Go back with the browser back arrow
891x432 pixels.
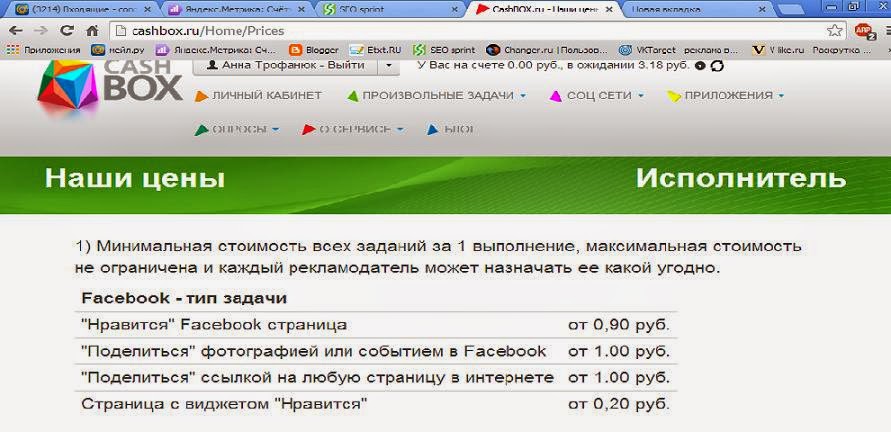pyautogui.click(x=15, y=31)
